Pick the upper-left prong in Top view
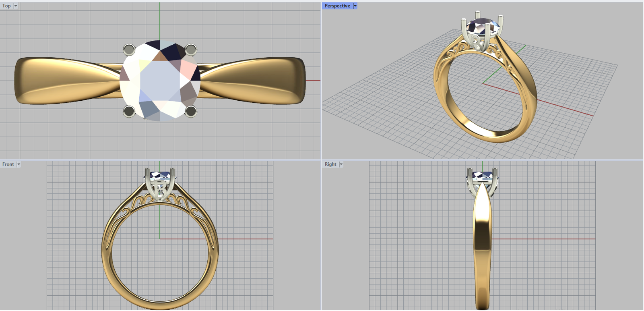Viewport: 644px width, 311px height. tap(129, 50)
